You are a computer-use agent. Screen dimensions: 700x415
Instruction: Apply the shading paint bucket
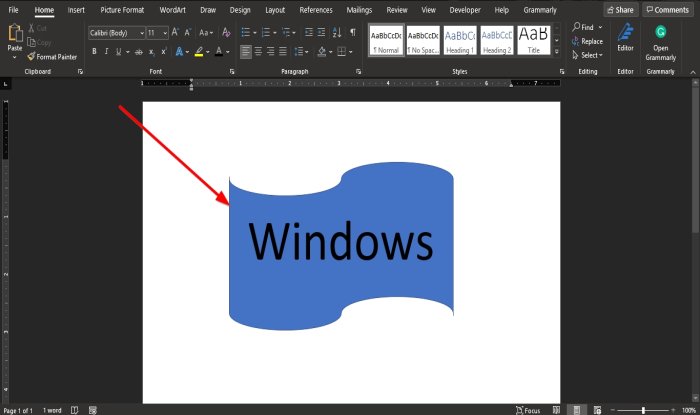point(322,52)
